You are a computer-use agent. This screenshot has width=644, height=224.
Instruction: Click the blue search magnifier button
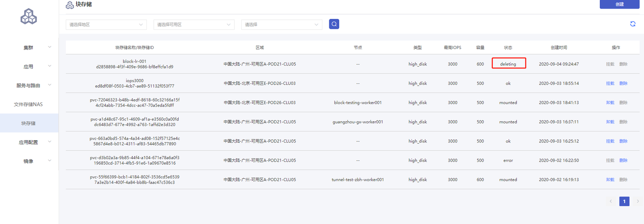pos(334,24)
